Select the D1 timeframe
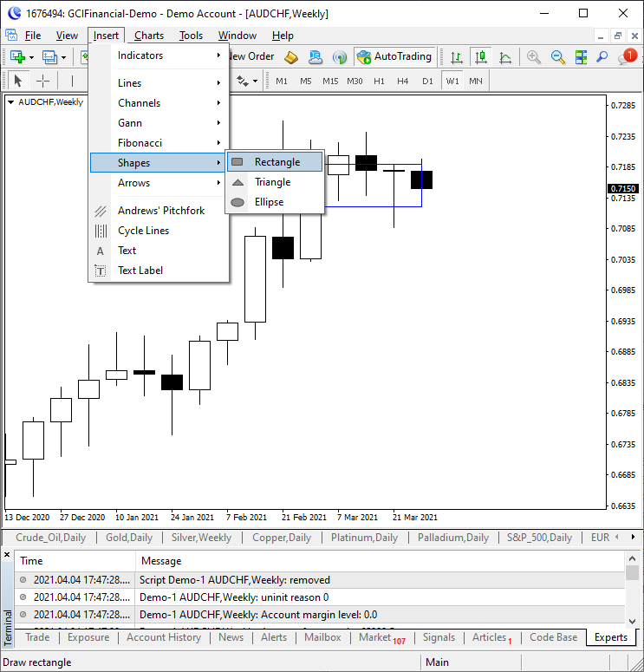The image size is (644, 672). coord(427,81)
